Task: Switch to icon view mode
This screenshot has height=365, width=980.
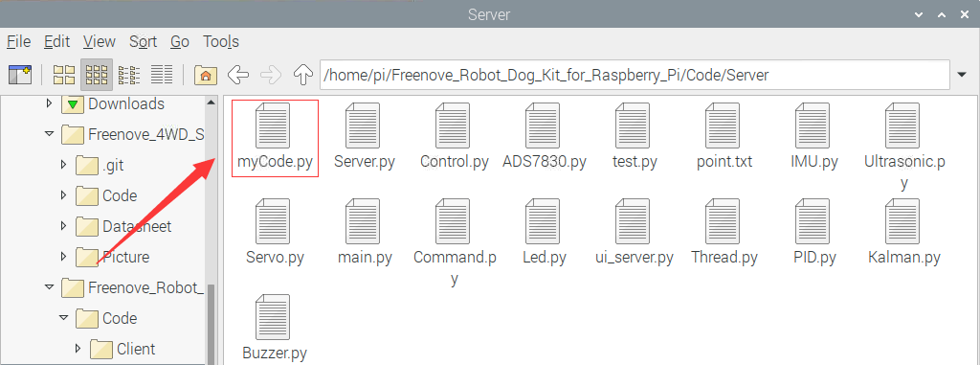Action: pos(64,75)
